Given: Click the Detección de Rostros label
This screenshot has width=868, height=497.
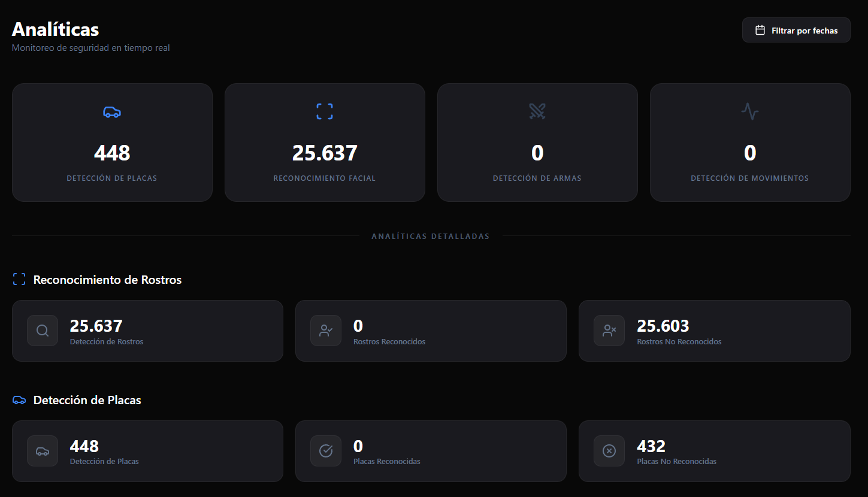Looking at the screenshot, I should (107, 342).
